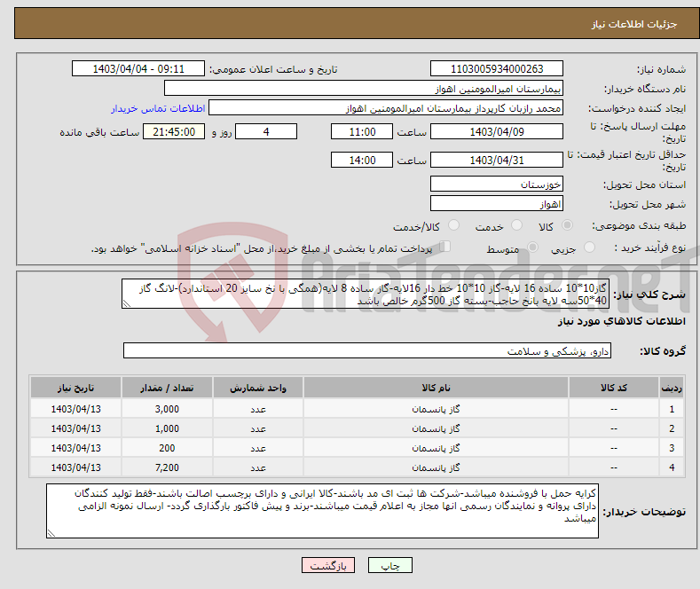
Task: Click the requester name field
Action: click(x=386, y=108)
